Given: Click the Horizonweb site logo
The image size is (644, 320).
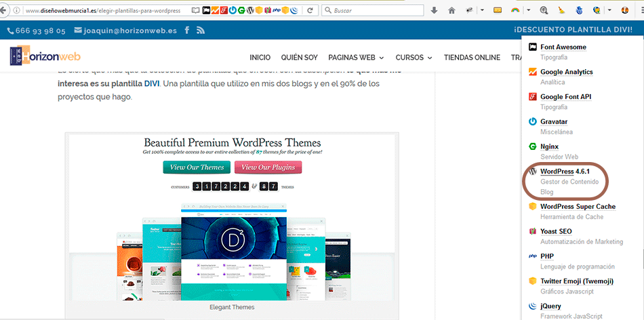Looking at the screenshot, I should coord(45,56).
